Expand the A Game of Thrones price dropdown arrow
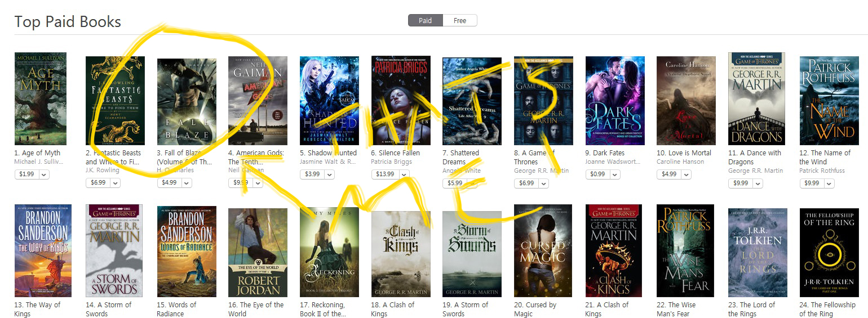This screenshot has height=318, width=868. 543,183
